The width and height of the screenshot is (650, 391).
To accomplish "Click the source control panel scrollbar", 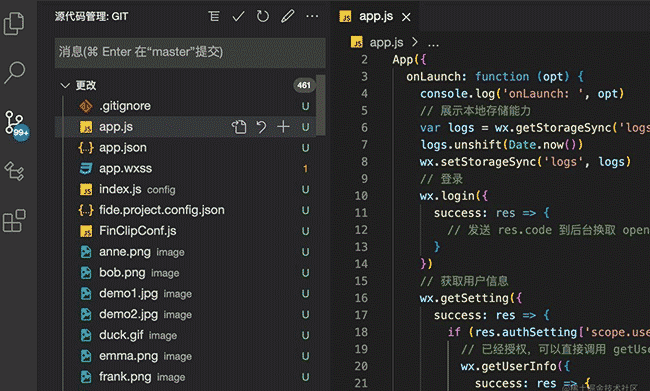I will [320, 104].
